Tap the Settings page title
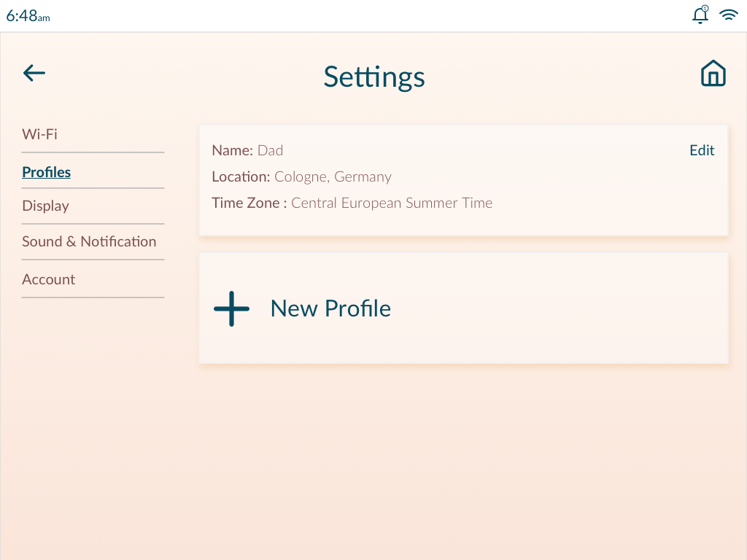This screenshot has width=747, height=560. (374, 77)
